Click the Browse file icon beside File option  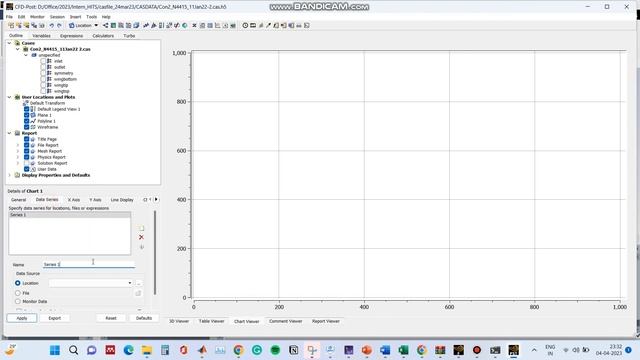pyautogui.click(x=138, y=293)
